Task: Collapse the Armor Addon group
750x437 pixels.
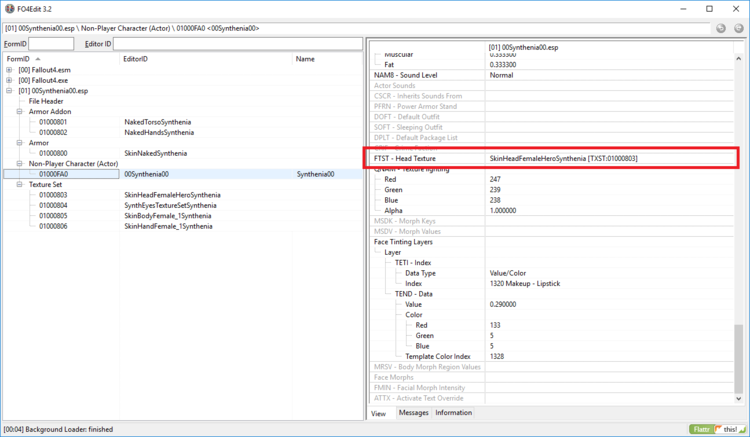Action: coord(20,111)
